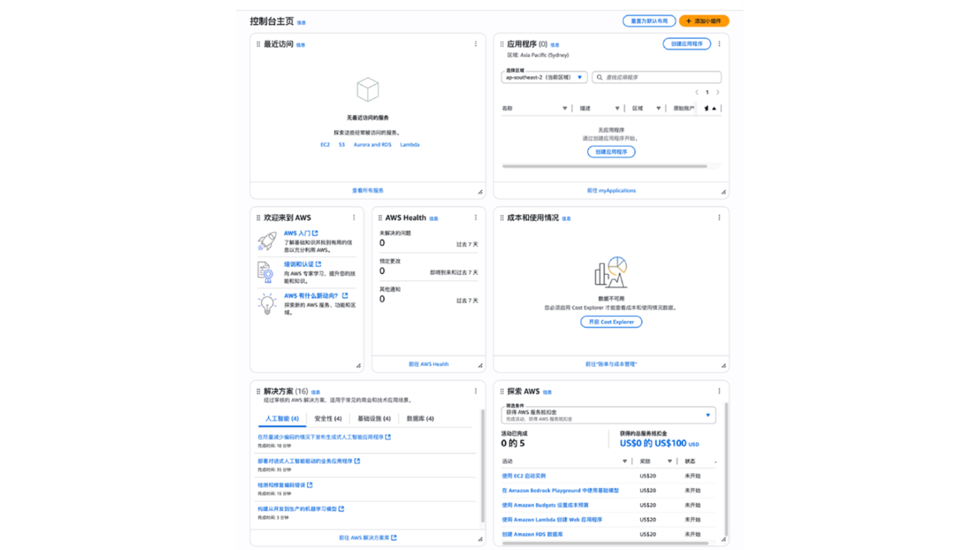Select the 数据库 (4) tab
Viewport: 980px width, 550px height.
click(x=420, y=419)
